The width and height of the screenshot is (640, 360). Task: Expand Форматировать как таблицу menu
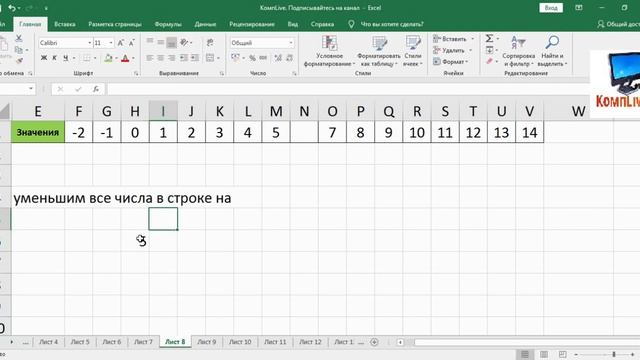coord(379,51)
